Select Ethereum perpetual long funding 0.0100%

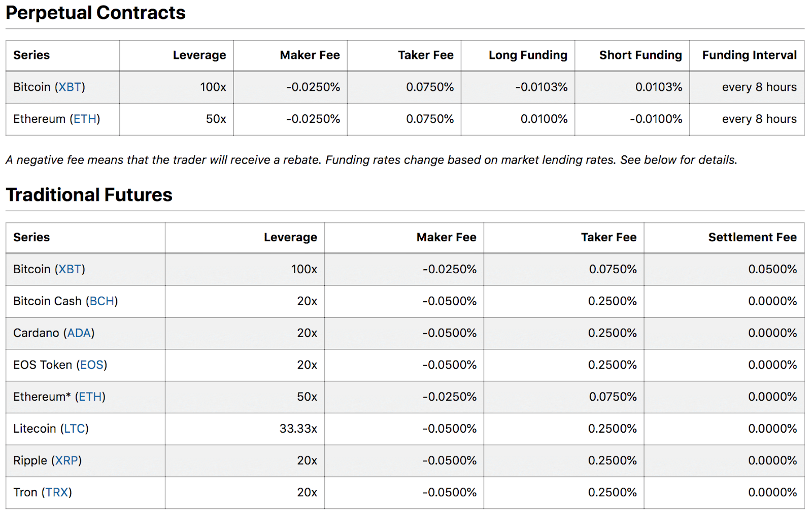544,119
